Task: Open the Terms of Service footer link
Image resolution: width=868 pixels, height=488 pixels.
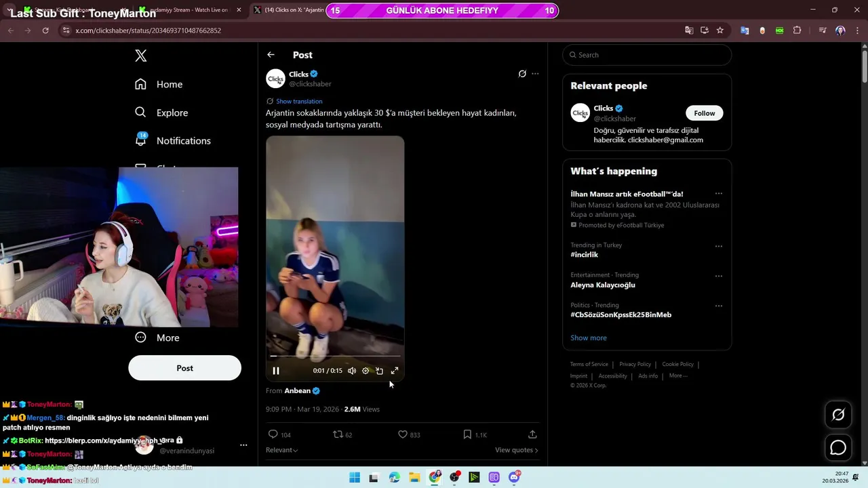Action: 589,365
